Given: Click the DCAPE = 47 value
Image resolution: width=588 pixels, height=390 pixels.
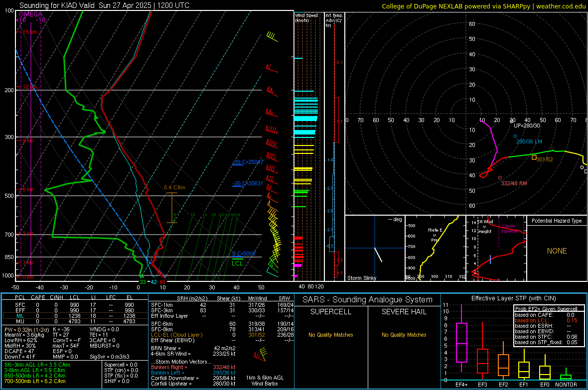Looking at the screenshot, I should click(19, 351).
